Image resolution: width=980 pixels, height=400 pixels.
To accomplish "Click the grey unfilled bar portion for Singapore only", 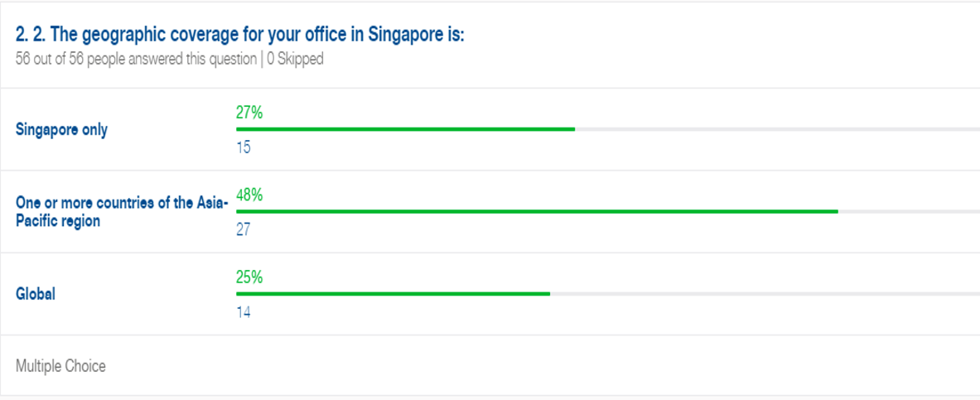I will [778, 128].
